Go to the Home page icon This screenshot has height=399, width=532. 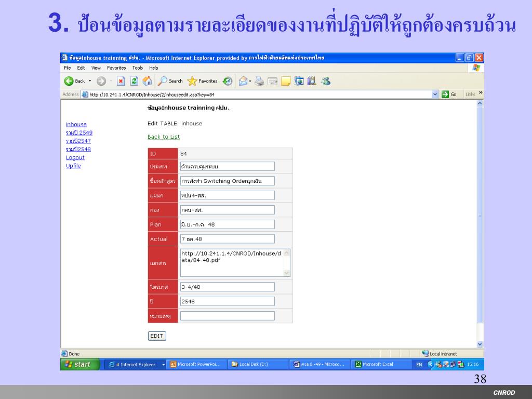point(147,81)
